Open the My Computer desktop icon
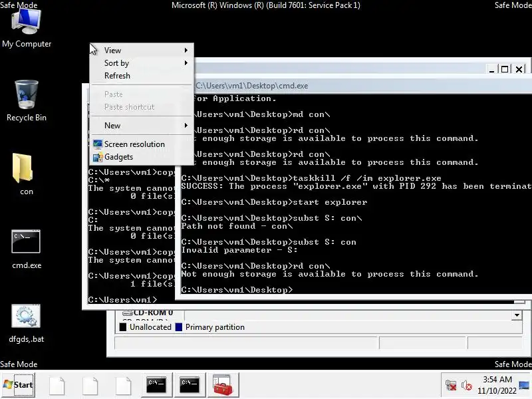Screen dimensions: 532x399 tap(27, 29)
